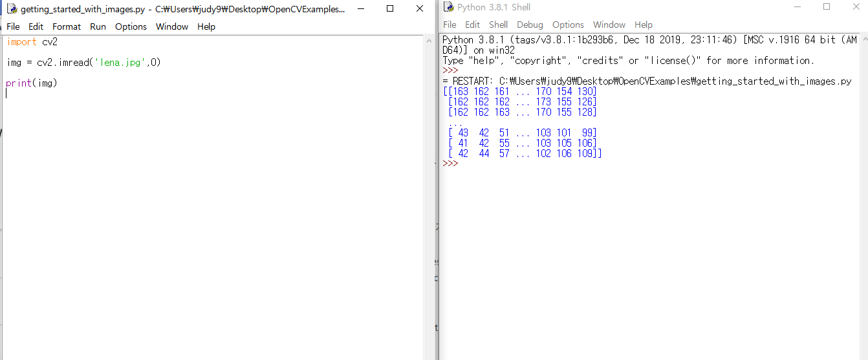
Task: Open Window menu in editor window
Action: click(172, 26)
